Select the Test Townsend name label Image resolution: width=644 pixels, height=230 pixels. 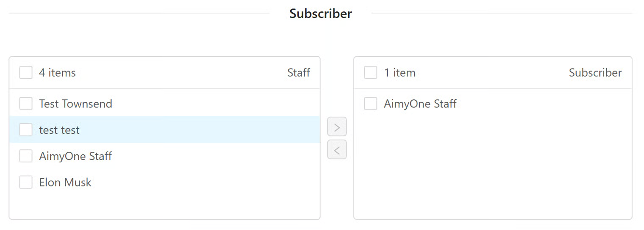pyautogui.click(x=75, y=104)
